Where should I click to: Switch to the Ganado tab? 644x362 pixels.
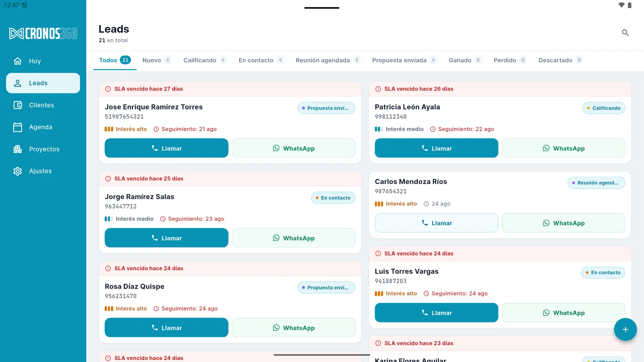tap(465, 60)
